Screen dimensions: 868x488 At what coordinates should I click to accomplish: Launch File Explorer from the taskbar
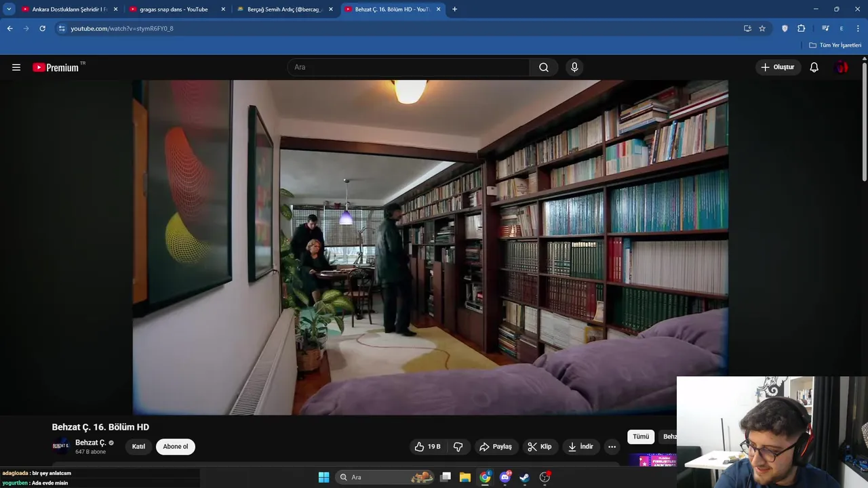(x=465, y=477)
